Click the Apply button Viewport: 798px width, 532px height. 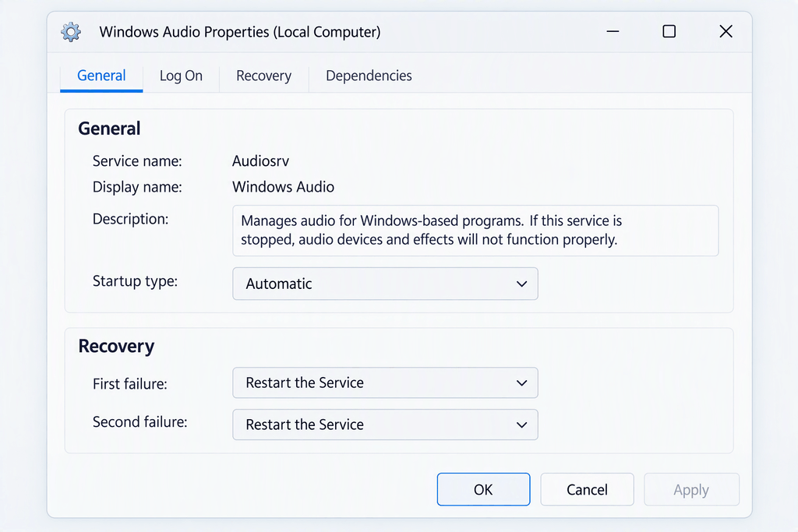[x=691, y=489]
